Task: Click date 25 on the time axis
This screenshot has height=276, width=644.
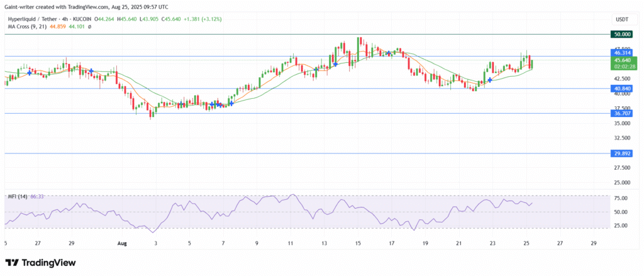Action: click(x=526, y=243)
